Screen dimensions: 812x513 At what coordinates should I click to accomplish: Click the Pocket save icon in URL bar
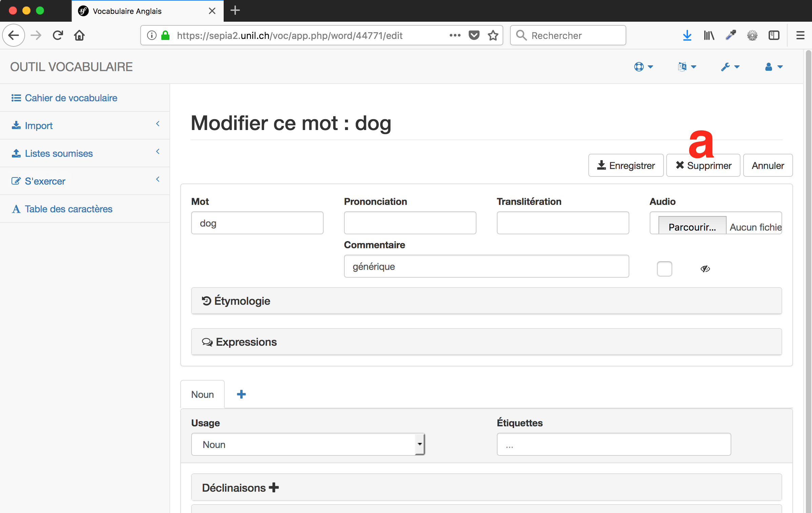pyautogui.click(x=474, y=35)
